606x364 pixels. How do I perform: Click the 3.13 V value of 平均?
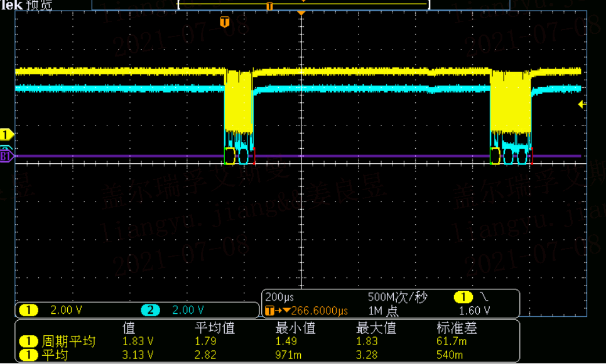(138, 355)
